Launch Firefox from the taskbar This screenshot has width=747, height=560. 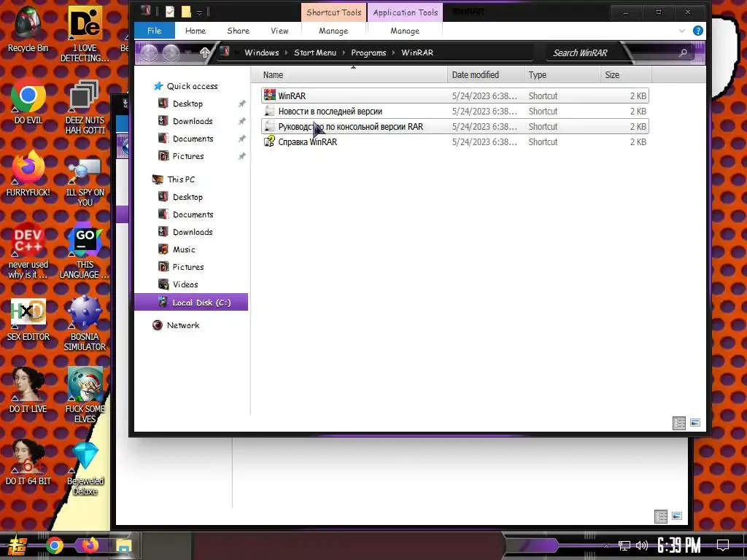[90, 545]
